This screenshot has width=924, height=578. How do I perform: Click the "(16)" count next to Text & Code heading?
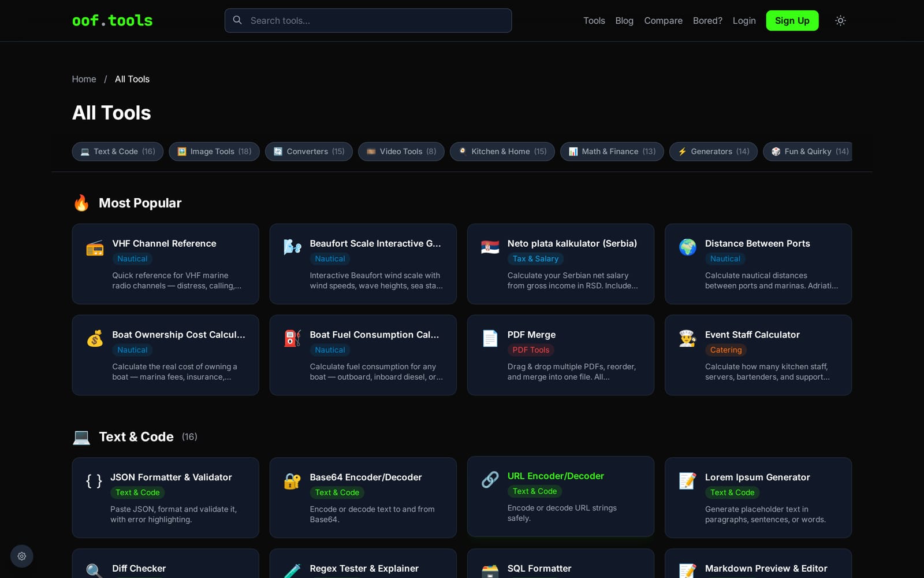point(189,437)
